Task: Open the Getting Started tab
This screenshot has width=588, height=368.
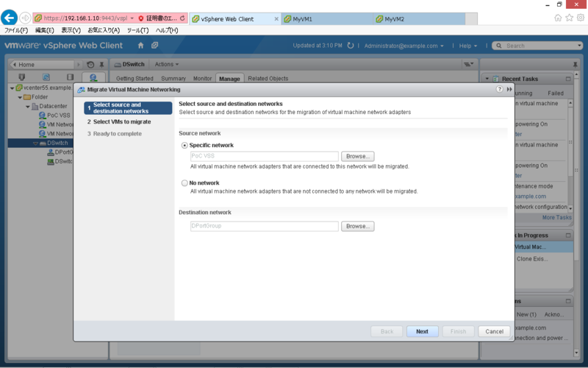Action: (x=135, y=79)
